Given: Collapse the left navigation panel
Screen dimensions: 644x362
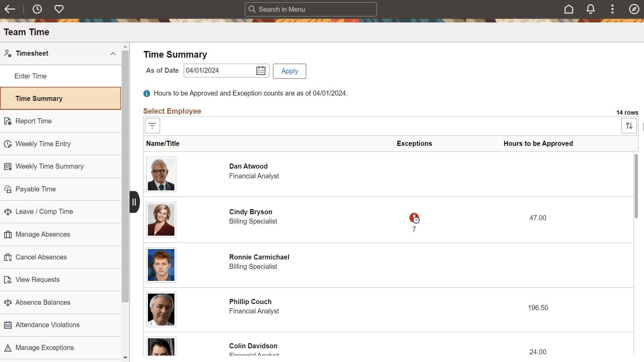Looking at the screenshot, I should click(134, 202).
